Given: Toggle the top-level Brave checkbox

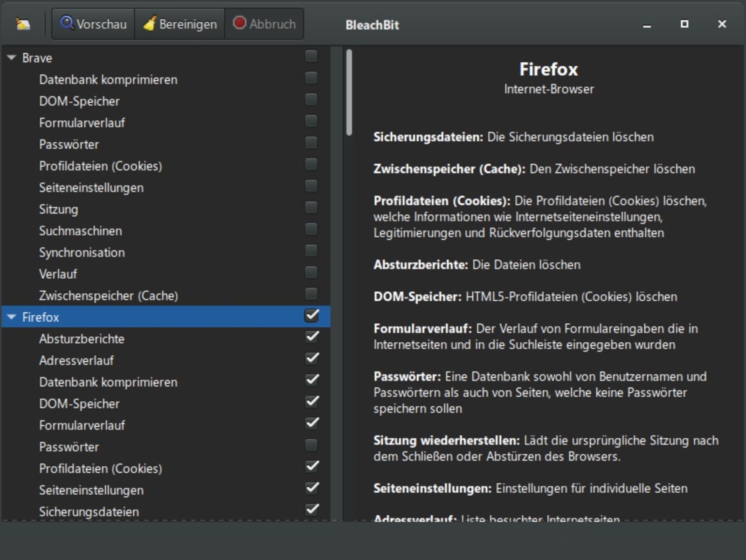Looking at the screenshot, I should [311, 56].
